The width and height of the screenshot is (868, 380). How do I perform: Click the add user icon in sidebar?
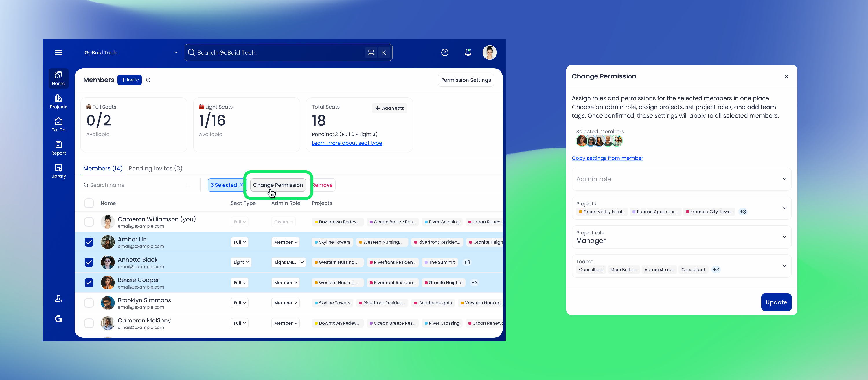58,299
